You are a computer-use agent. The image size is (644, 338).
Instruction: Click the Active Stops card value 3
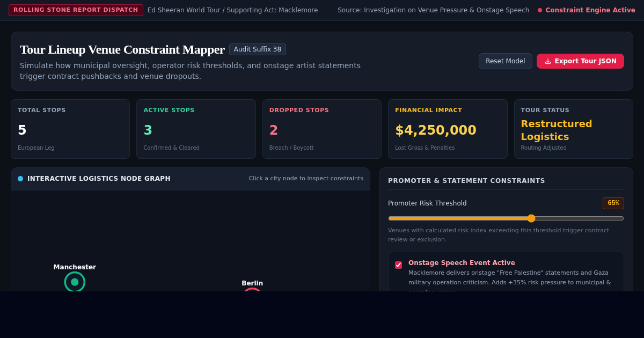pyautogui.click(x=148, y=130)
